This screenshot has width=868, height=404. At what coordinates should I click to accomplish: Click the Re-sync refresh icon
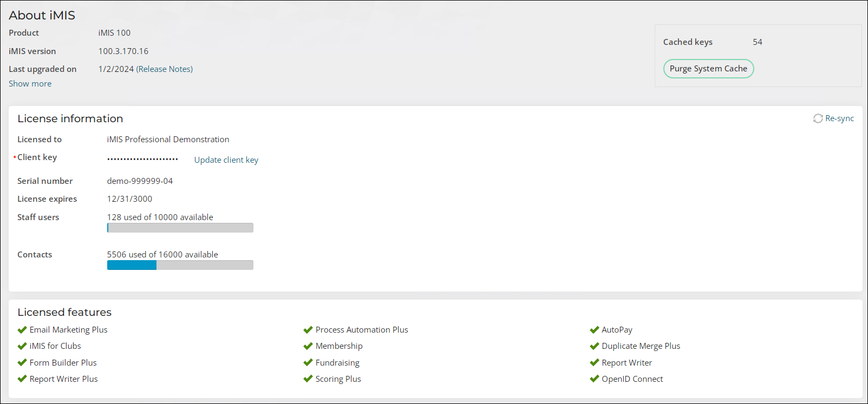tap(818, 118)
